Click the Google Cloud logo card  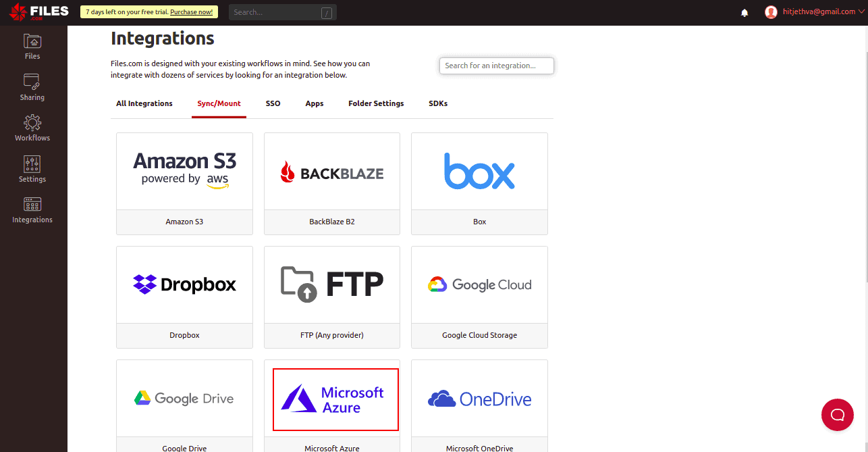click(479, 284)
